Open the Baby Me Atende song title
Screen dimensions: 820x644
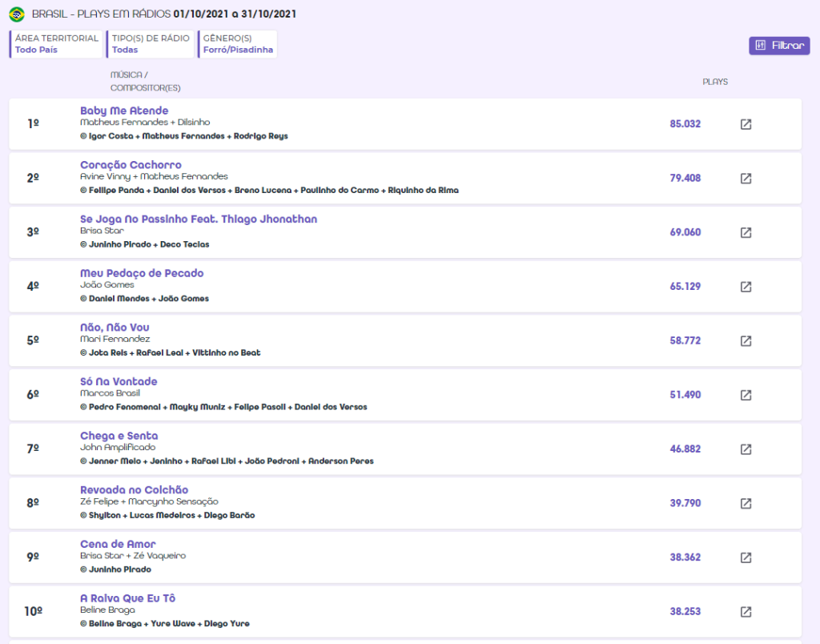(x=124, y=111)
